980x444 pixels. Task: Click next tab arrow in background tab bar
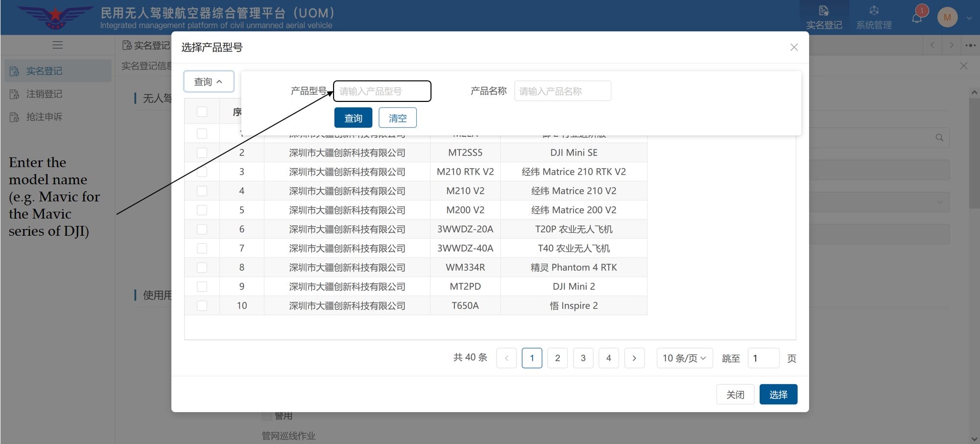(x=951, y=45)
